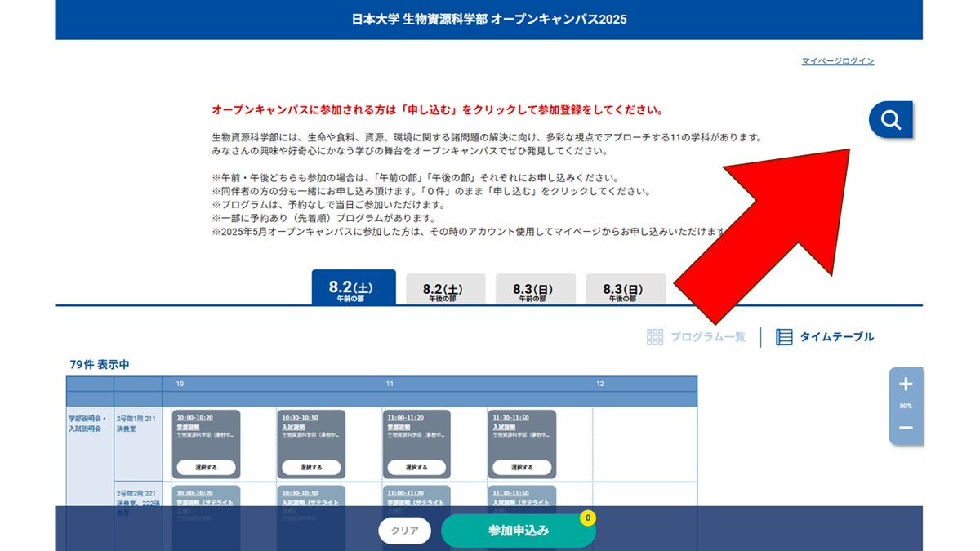Screen dimensions: 980x551
Task: Click the クリア button
Action: click(x=404, y=531)
